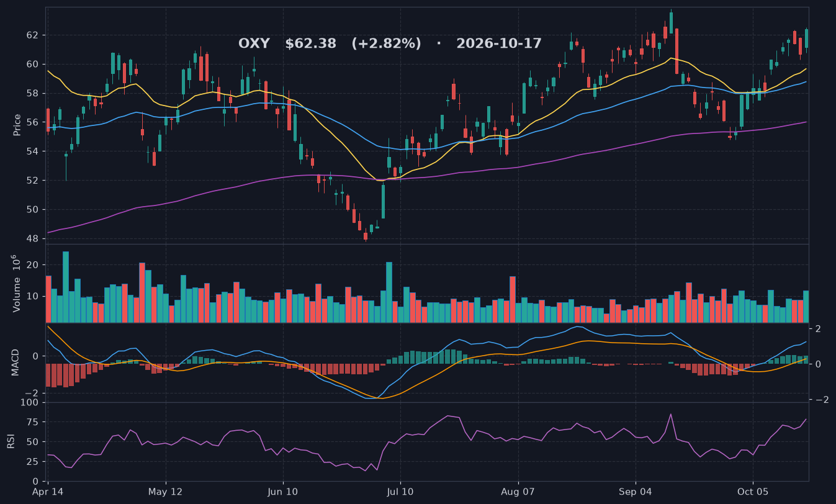
Task: Select the Aug 07 date tick
Action: coord(518,492)
